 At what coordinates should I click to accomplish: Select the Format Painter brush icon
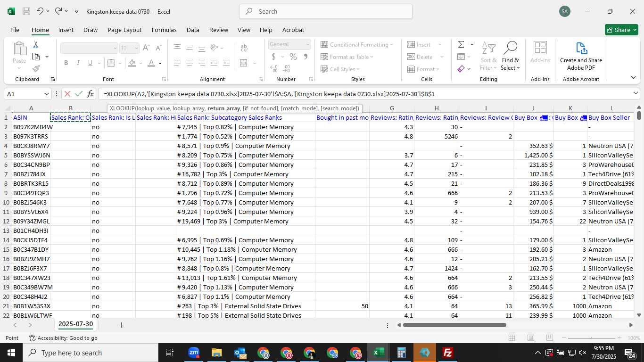pyautogui.click(x=36, y=68)
